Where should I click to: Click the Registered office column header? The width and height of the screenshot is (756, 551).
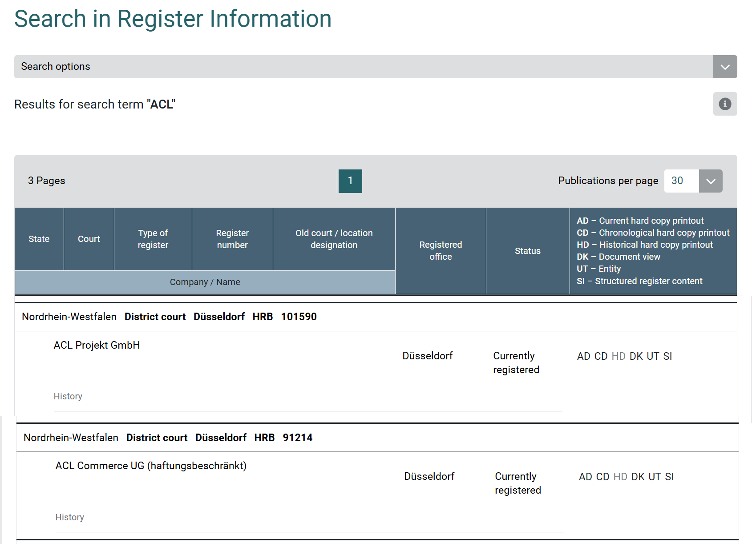441,251
